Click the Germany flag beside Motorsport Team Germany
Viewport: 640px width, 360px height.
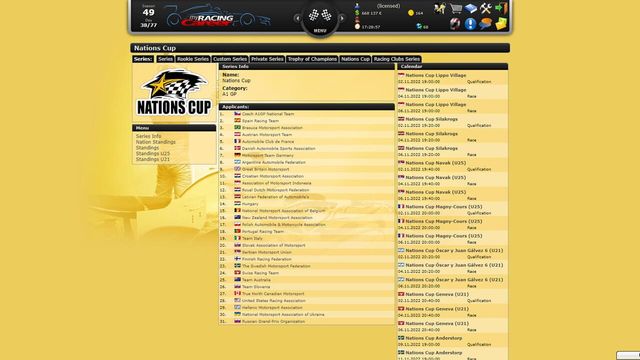[237, 155]
